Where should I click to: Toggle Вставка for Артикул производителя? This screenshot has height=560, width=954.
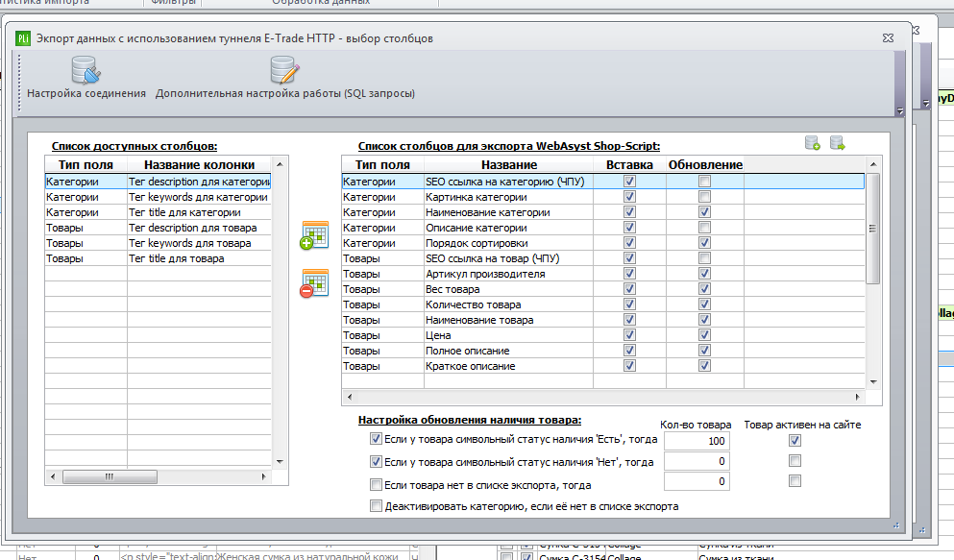click(x=629, y=274)
